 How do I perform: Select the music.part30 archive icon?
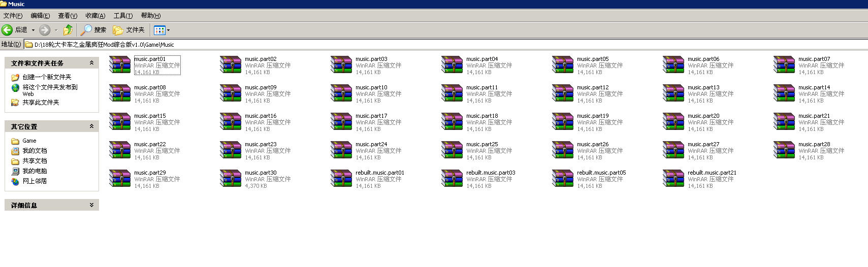click(231, 179)
